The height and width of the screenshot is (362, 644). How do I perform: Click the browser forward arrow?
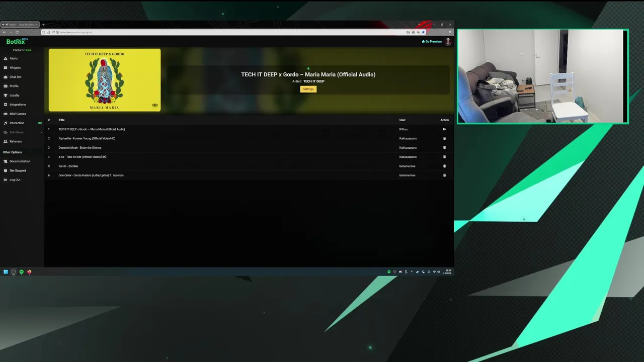click(x=11, y=32)
